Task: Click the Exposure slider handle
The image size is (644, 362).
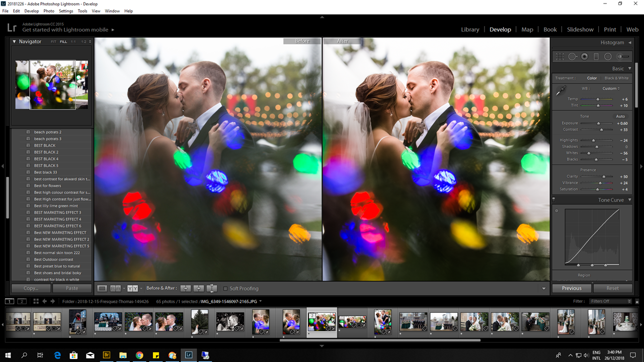Action: point(599,123)
